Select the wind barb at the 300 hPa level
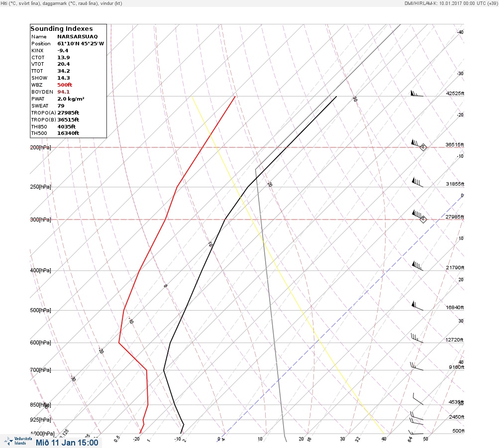499x448 pixels. pyautogui.click(x=417, y=215)
